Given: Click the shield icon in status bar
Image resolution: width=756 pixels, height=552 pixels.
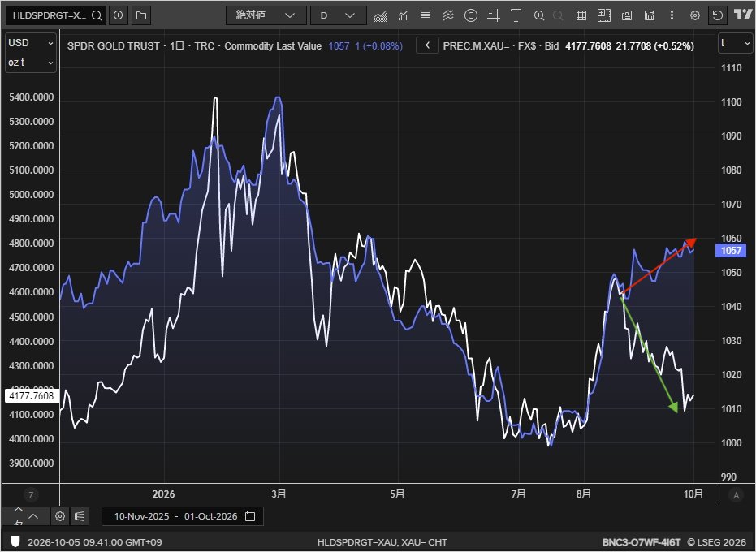Looking at the screenshot, I should [x=15, y=542].
